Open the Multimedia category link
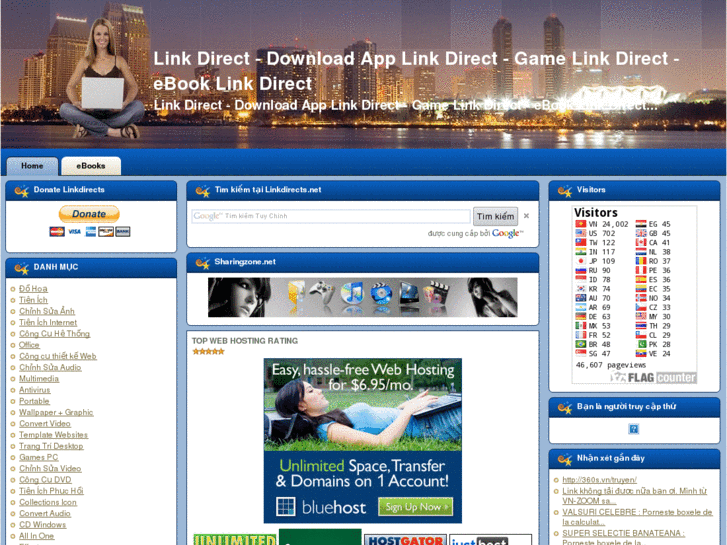727x545 pixels. pyautogui.click(x=39, y=378)
